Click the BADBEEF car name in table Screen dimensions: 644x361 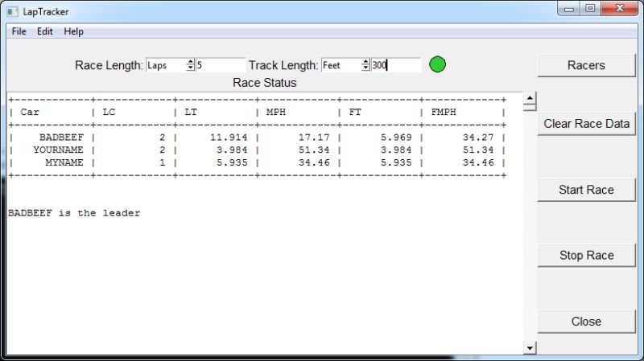point(62,137)
